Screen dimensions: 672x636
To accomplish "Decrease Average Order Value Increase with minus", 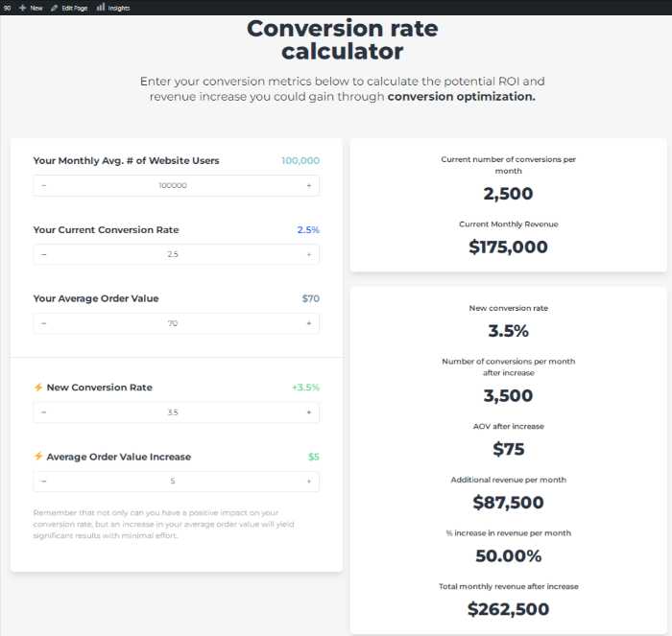I will 44,482.
